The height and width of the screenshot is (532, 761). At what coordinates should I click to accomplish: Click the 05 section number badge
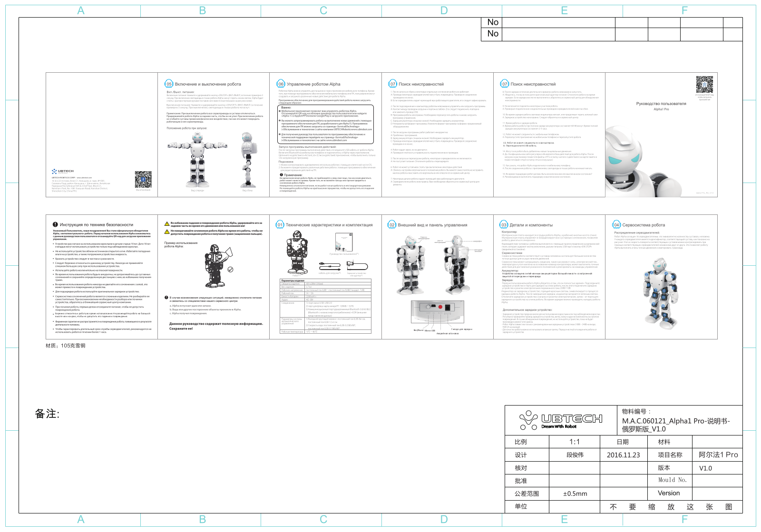coord(169,84)
